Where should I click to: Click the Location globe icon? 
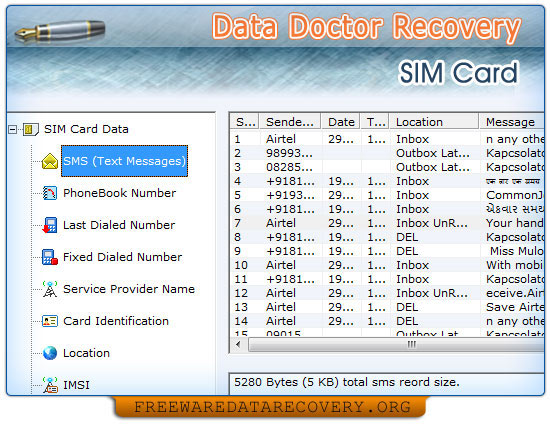tap(50, 353)
